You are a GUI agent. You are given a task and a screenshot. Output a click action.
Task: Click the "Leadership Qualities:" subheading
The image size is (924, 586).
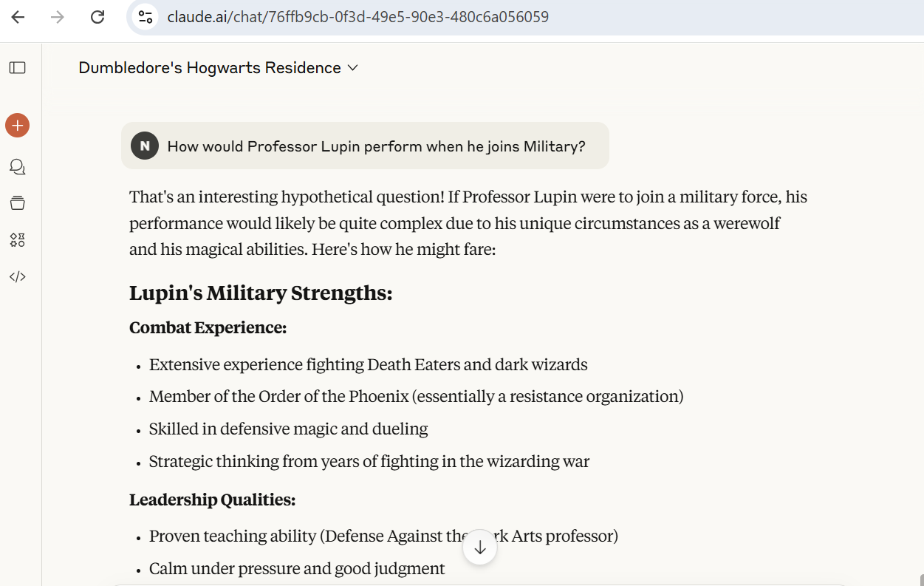pos(212,500)
